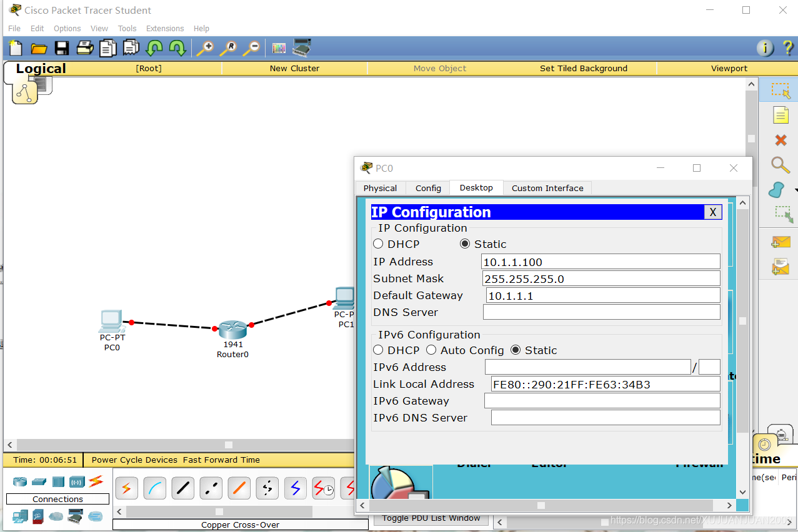Pick the automatic connection lightning cable
The image size is (798, 532).
point(126,488)
